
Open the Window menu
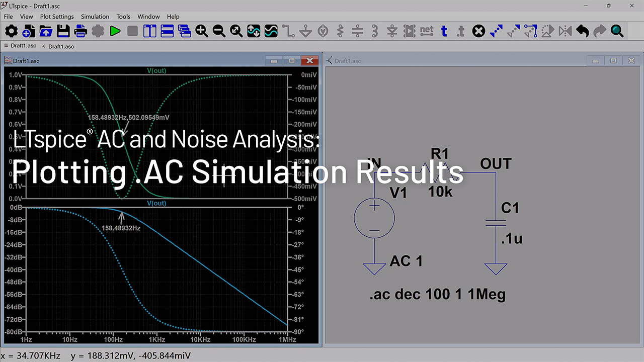[x=149, y=17]
